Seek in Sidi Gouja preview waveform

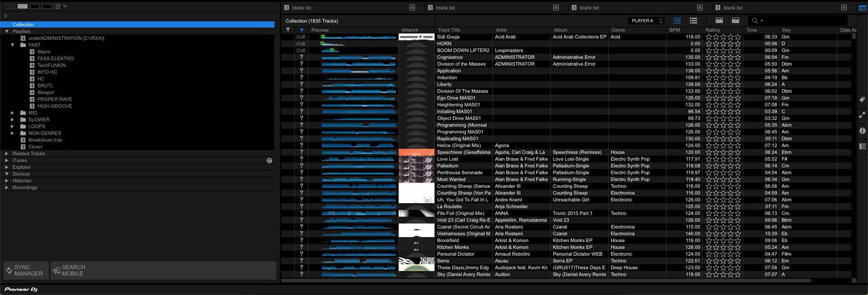pos(359,37)
